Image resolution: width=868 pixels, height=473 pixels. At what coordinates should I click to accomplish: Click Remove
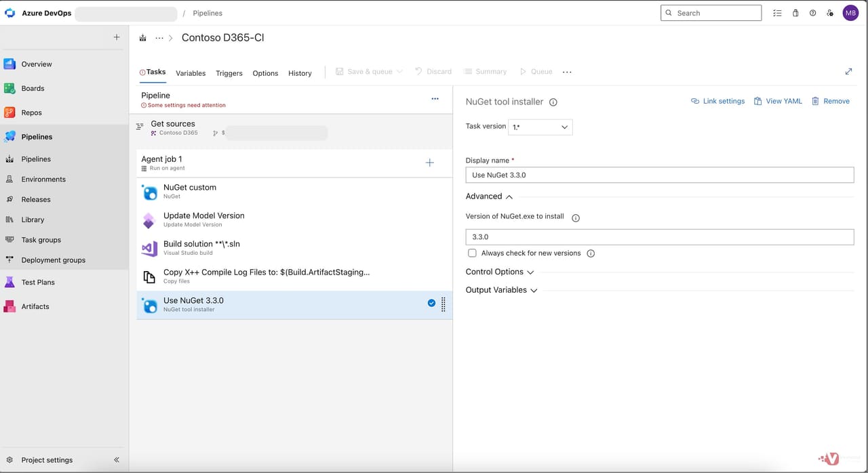[831, 101]
